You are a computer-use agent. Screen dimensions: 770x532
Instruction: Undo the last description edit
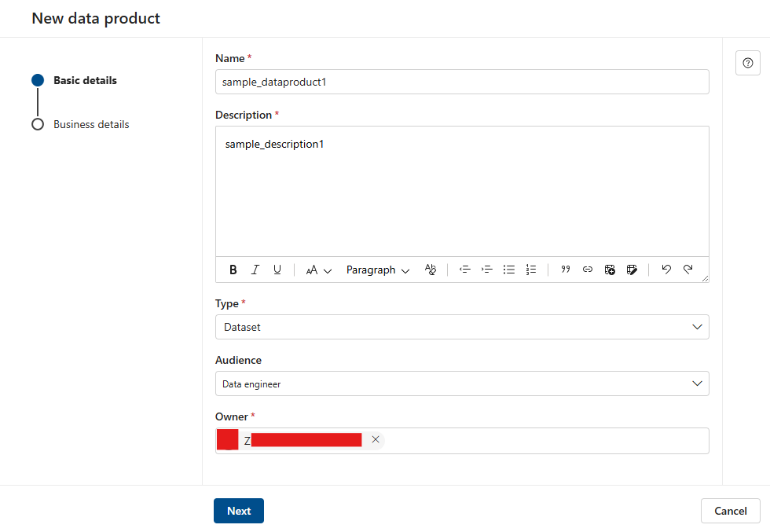[x=666, y=270]
